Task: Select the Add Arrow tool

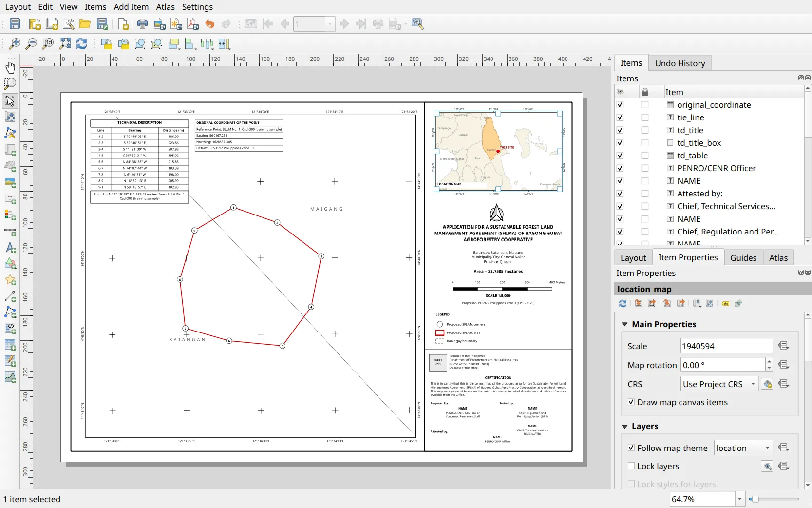Action: coord(10,296)
